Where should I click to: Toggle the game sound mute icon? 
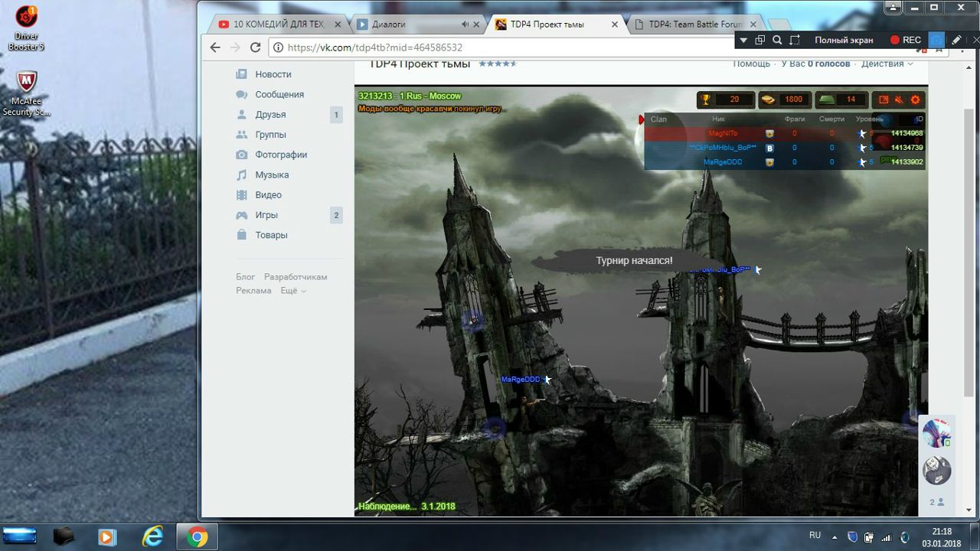899,99
